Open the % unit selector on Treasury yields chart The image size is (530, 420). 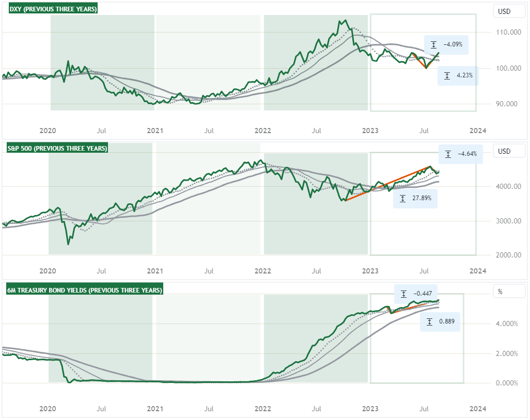point(500,292)
